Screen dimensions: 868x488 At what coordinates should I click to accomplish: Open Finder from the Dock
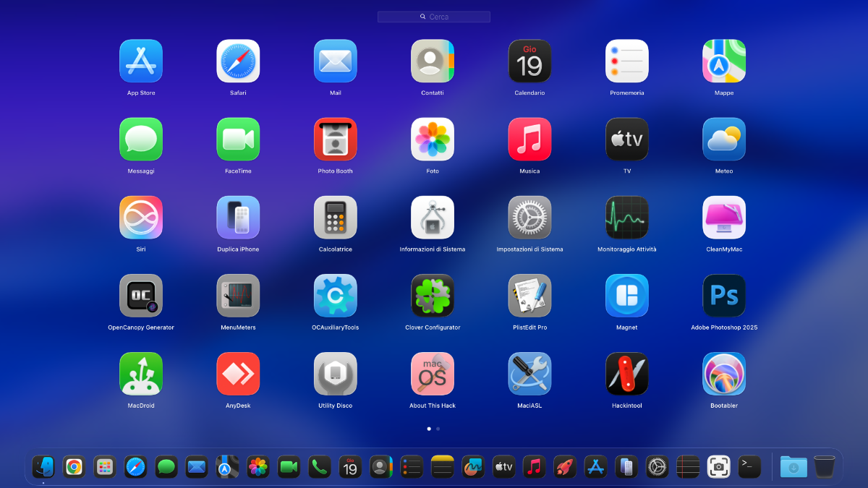click(x=43, y=467)
